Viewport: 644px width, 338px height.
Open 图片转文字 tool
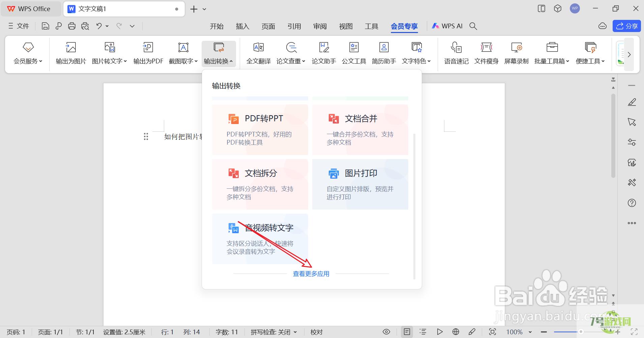109,54
